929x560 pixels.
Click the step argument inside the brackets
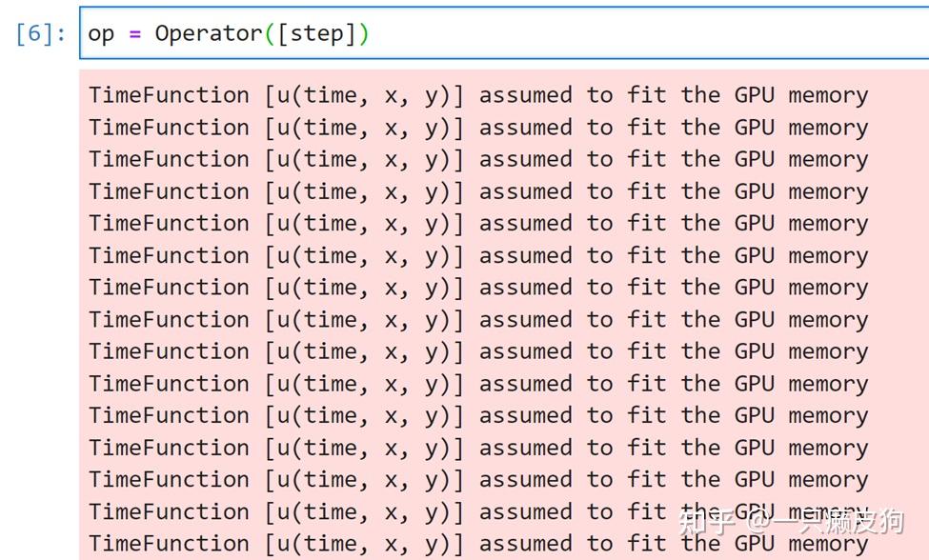315,34
